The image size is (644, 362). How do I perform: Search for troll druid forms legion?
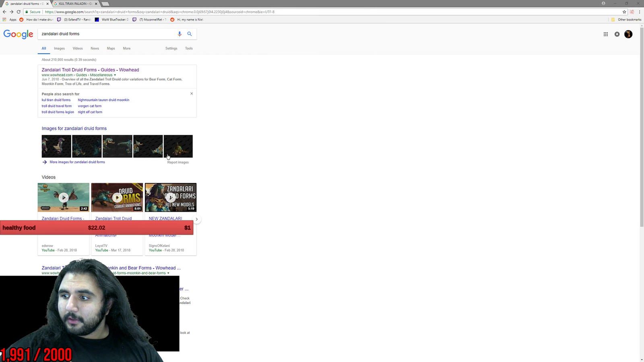[x=58, y=112]
